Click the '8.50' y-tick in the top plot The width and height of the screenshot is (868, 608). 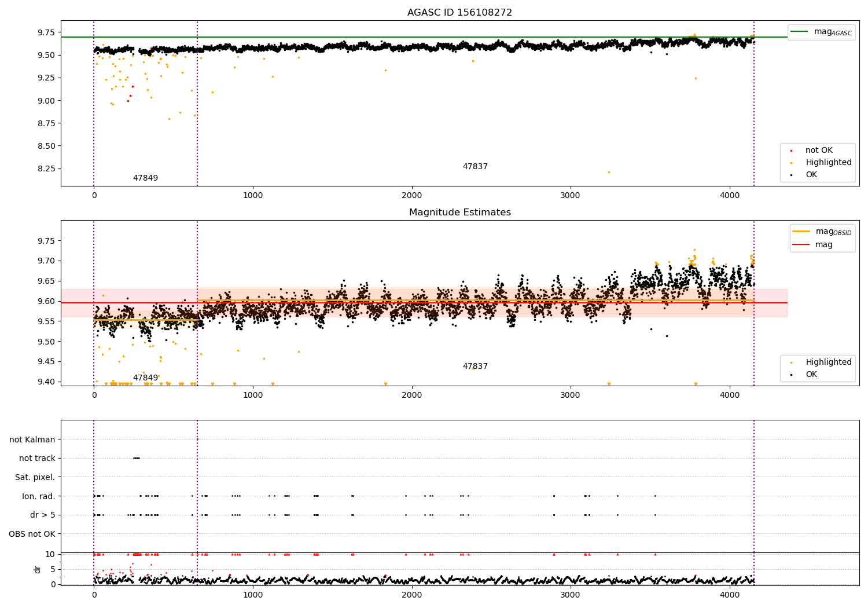(x=46, y=146)
